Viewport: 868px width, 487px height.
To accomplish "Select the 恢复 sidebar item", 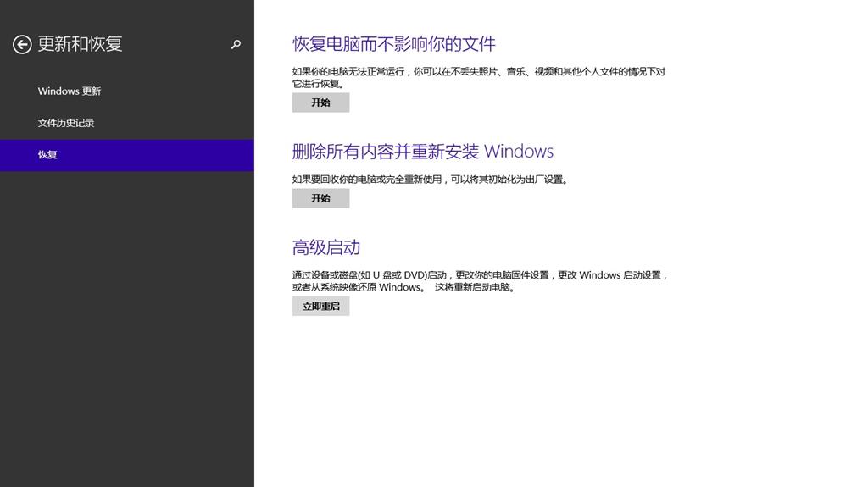I will [127, 155].
